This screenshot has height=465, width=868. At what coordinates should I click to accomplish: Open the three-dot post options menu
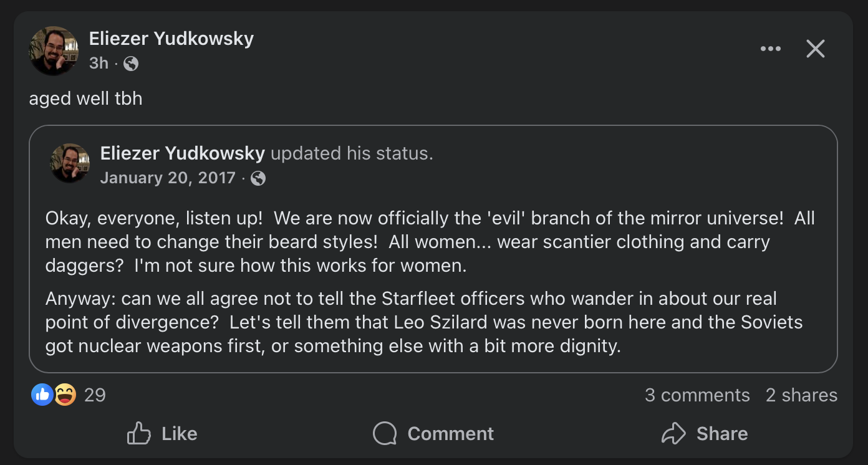click(770, 49)
